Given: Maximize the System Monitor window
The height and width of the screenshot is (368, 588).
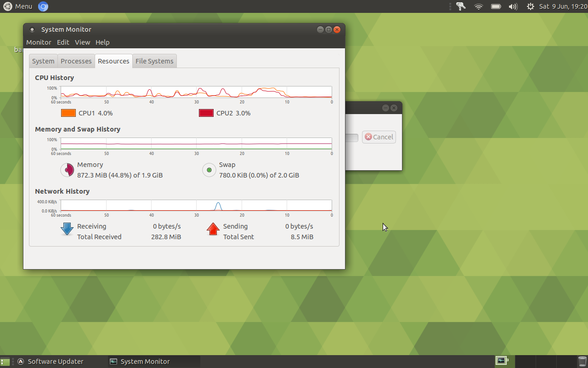Looking at the screenshot, I should [x=328, y=29].
